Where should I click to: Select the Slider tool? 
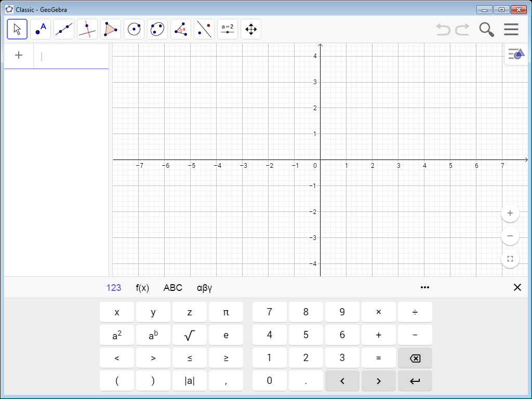[x=228, y=29]
